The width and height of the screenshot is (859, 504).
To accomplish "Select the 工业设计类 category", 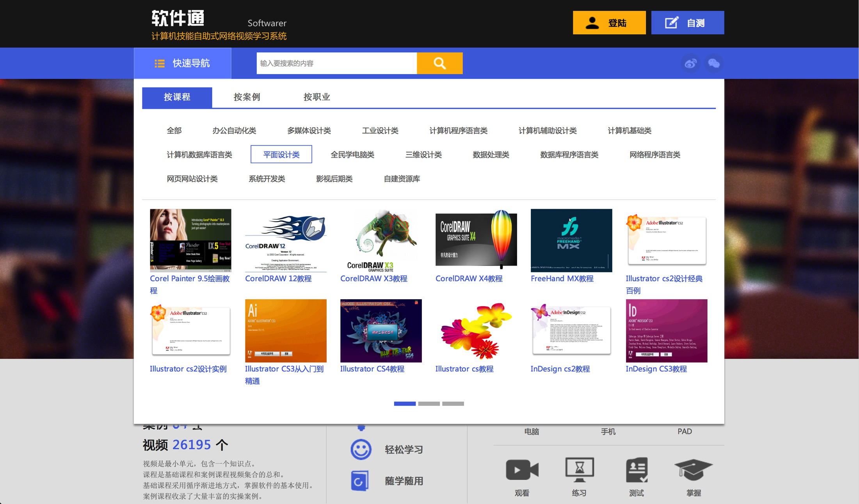I will click(380, 131).
